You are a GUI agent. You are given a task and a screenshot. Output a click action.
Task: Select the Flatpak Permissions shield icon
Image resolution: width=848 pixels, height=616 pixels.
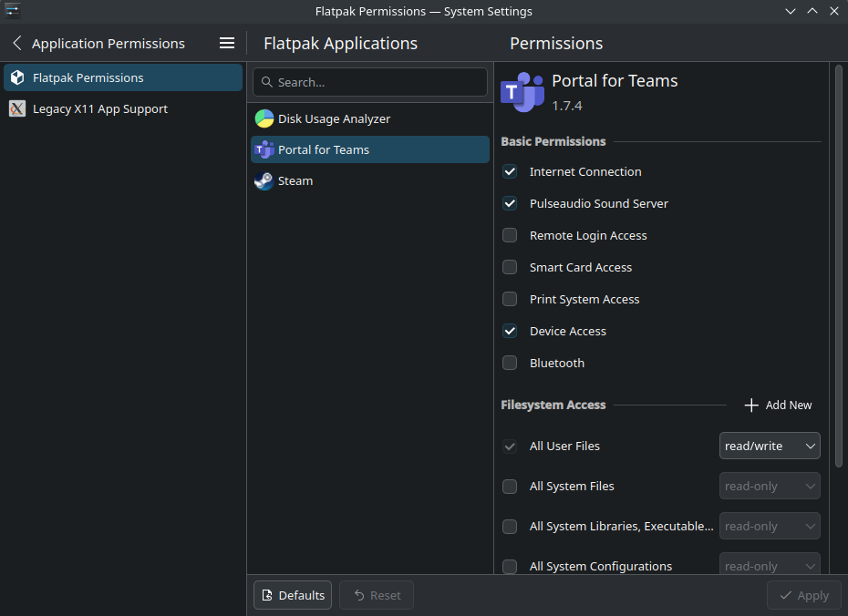tap(16, 77)
